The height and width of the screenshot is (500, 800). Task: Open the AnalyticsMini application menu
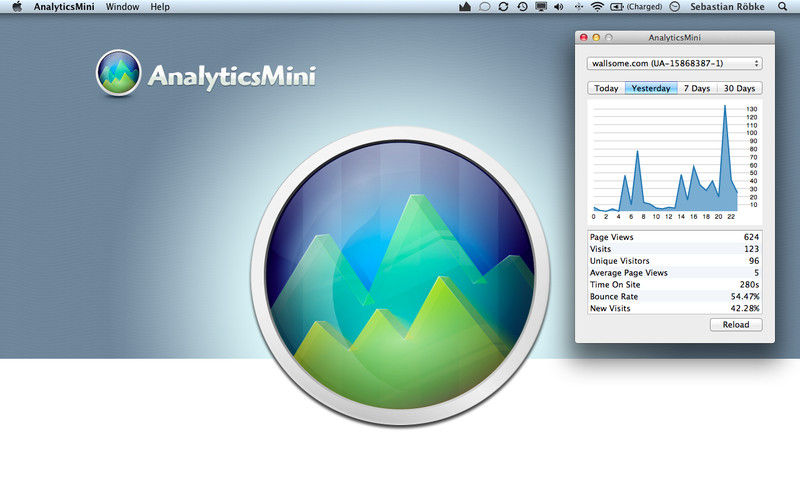[64, 7]
